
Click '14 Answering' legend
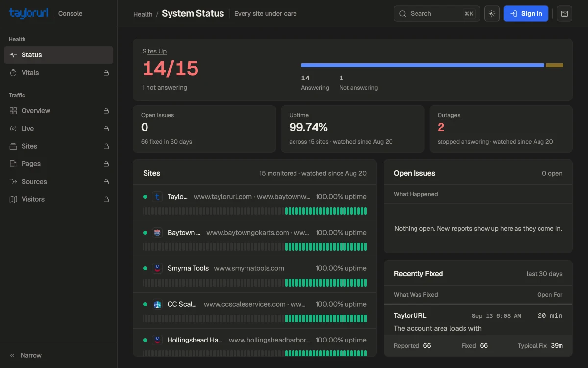(315, 82)
